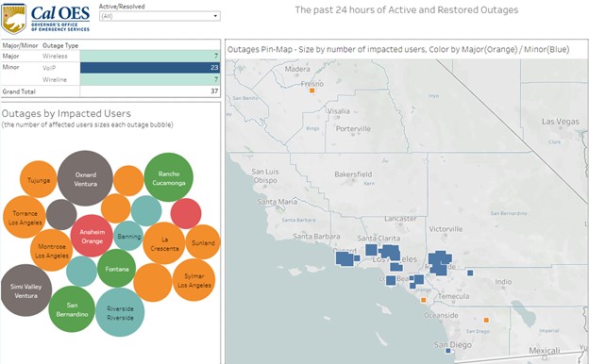Click the blue San Diego outage pin

click(447, 351)
